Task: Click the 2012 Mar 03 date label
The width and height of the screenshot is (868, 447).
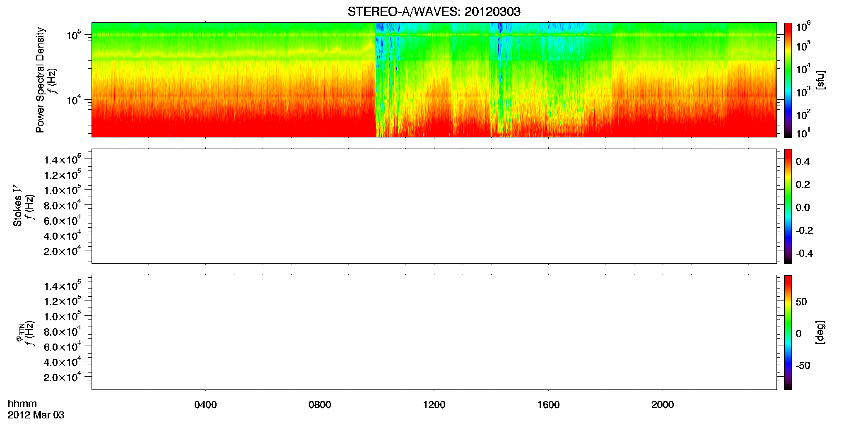Action: coord(36,415)
